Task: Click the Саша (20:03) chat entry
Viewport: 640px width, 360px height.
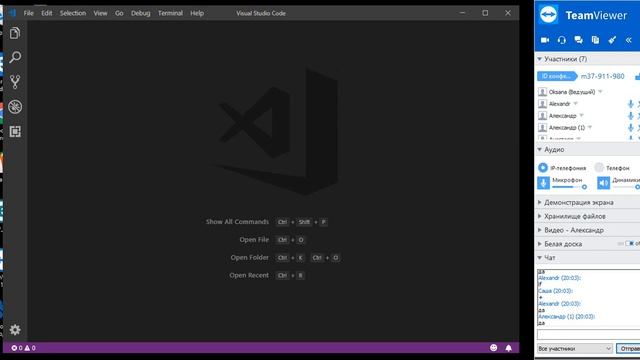Action: point(555,291)
